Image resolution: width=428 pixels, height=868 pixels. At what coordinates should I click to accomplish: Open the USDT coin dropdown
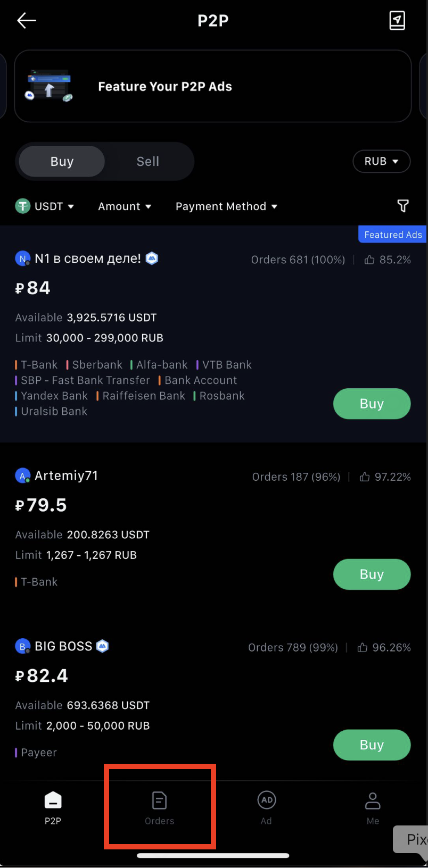pyautogui.click(x=45, y=206)
